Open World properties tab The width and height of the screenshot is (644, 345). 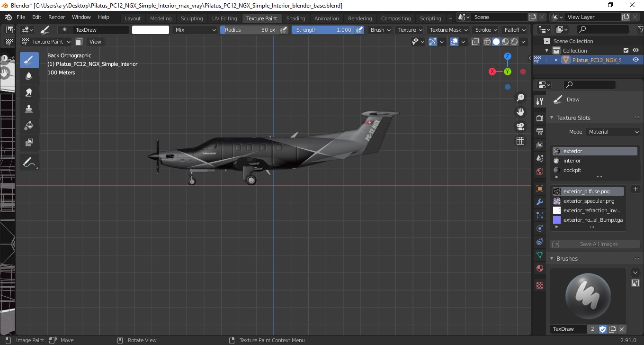539,172
